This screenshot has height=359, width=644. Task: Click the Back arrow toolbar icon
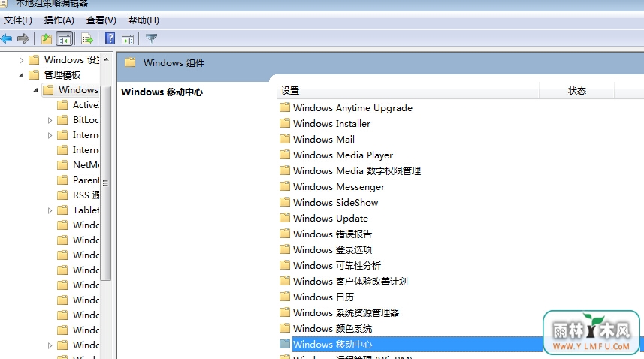(6, 39)
